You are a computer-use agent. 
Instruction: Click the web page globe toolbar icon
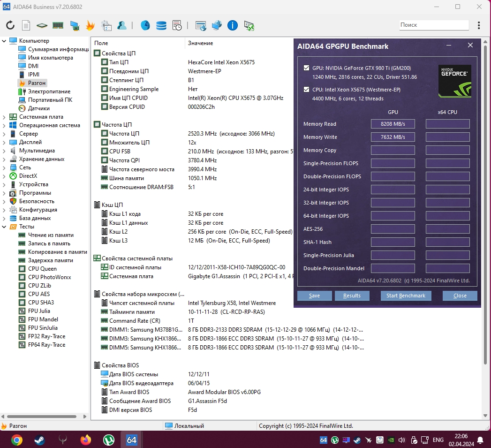200,25
